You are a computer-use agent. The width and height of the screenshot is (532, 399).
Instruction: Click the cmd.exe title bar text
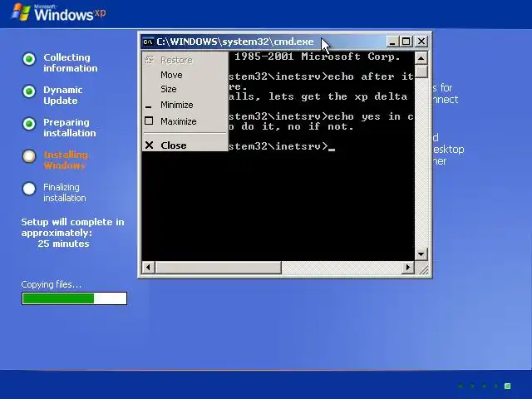coord(234,42)
